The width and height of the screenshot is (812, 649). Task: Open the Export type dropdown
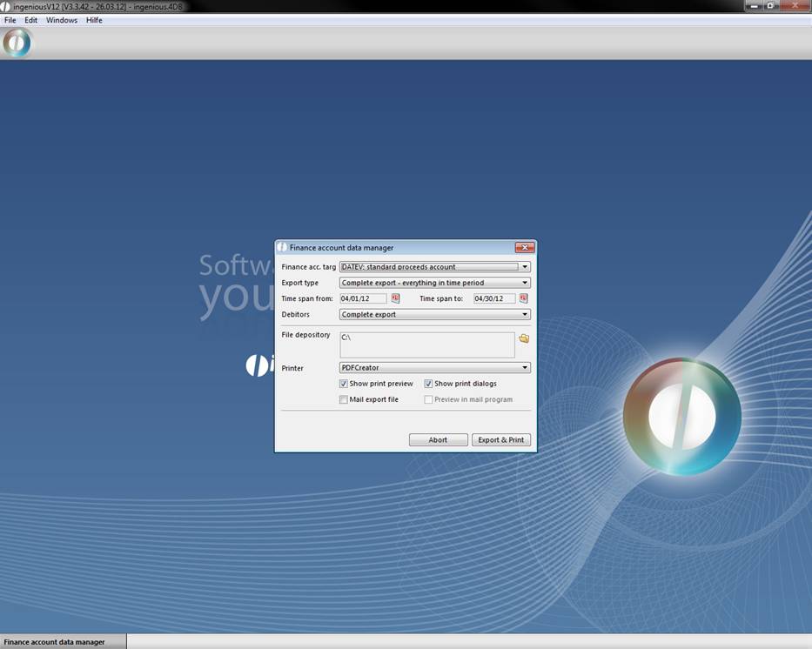pos(525,283)
